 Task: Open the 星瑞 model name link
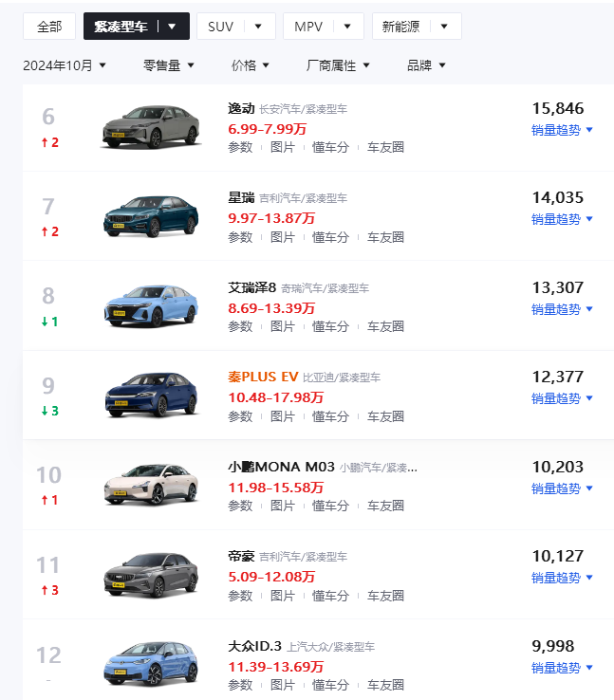point(241,198)
